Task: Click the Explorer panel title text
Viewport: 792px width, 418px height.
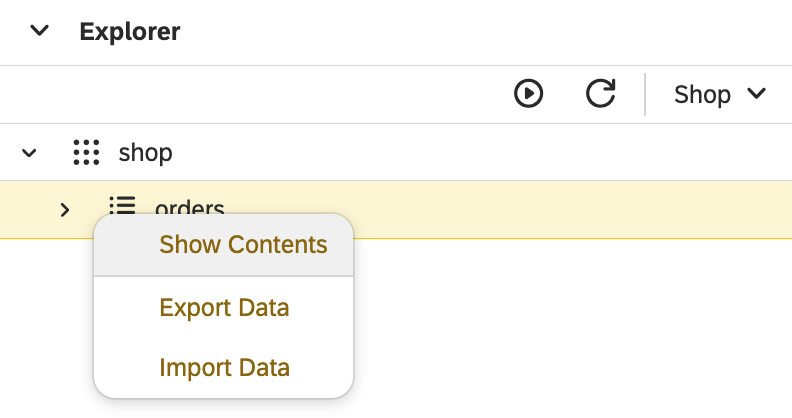Action: tap(130, 32)
